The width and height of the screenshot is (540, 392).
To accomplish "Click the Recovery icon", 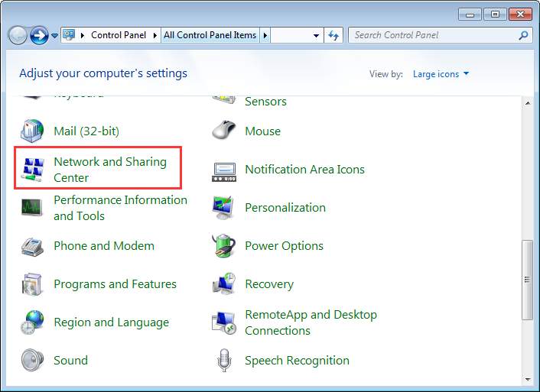I will (224, 283).
